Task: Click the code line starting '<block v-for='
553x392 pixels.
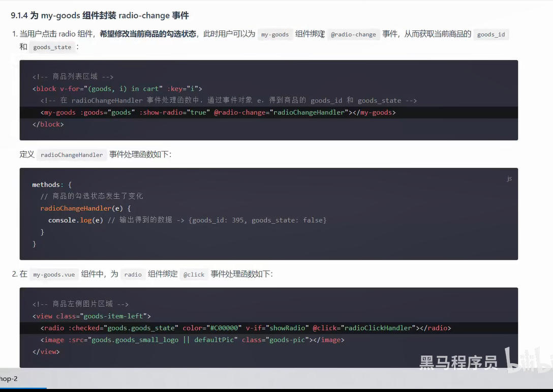Action: click(x=117, y=88)
